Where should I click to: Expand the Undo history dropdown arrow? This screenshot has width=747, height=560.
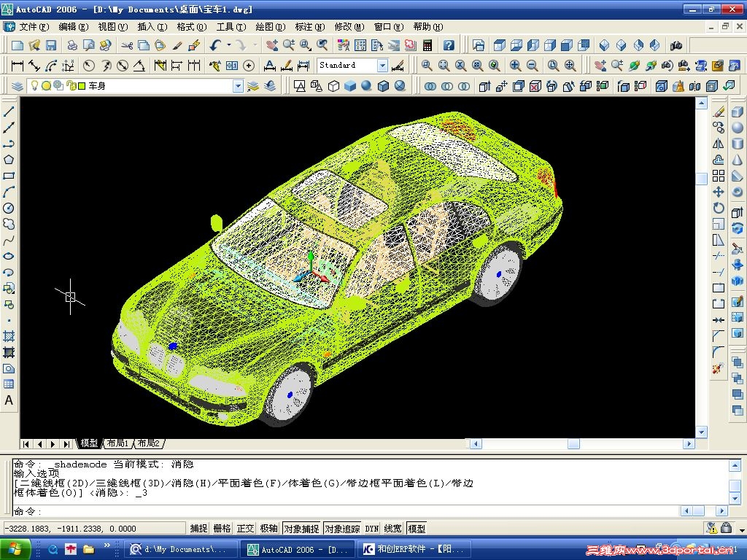tap(228, 45)
